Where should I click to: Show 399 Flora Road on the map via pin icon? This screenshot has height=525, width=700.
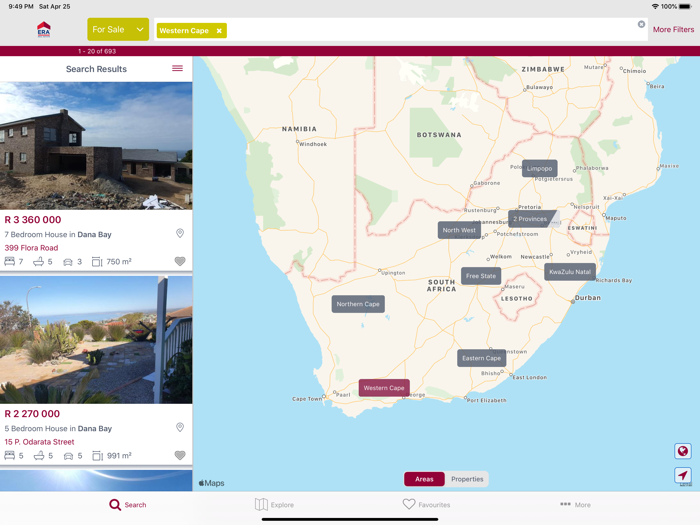(x=180, y=233)
